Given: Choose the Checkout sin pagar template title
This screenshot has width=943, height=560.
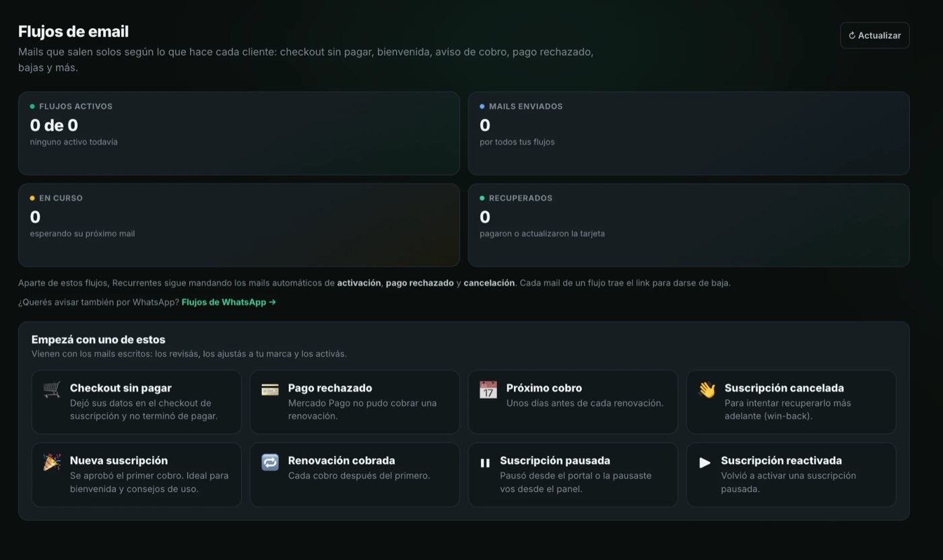Looking at the screenshot, I should pyautogui.click(x=121, y=388).
